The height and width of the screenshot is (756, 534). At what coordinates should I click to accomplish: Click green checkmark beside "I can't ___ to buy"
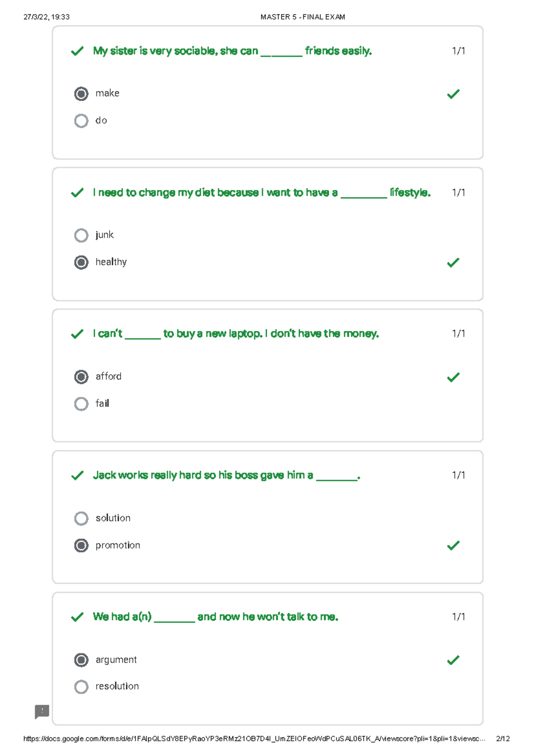point(77,334)
